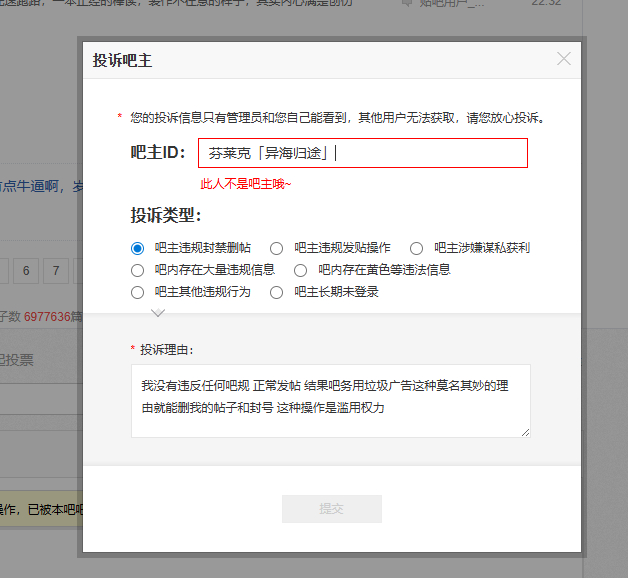Select 吧主违规发贴操作 radio option
628x578 pixels.
point(276,248)
